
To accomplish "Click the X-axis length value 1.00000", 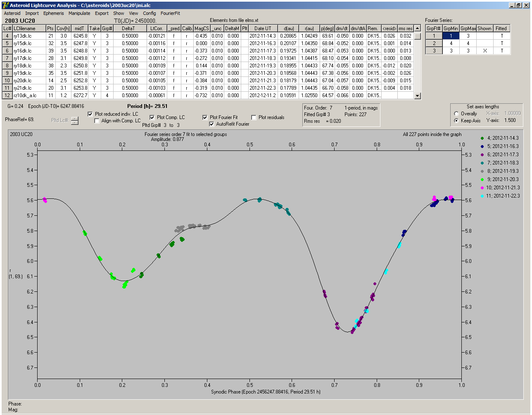I will (513, 113).
